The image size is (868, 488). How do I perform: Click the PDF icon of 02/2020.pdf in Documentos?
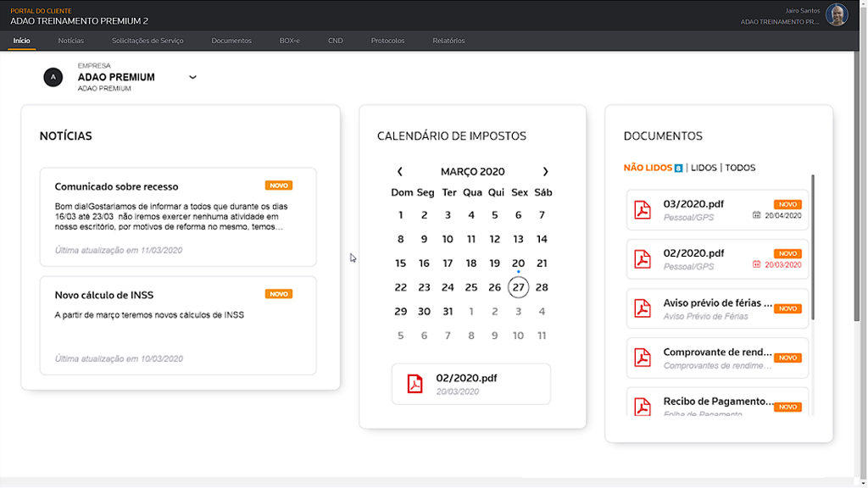[x=643, y=258]
